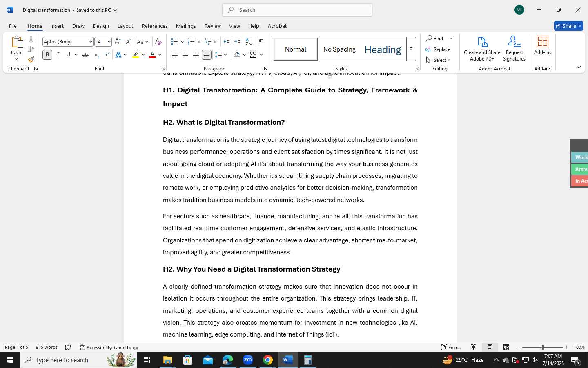The height and width of the screenshot is (368, 588).
Task: Click the Search box in title bar
Action: coord(297,10)
